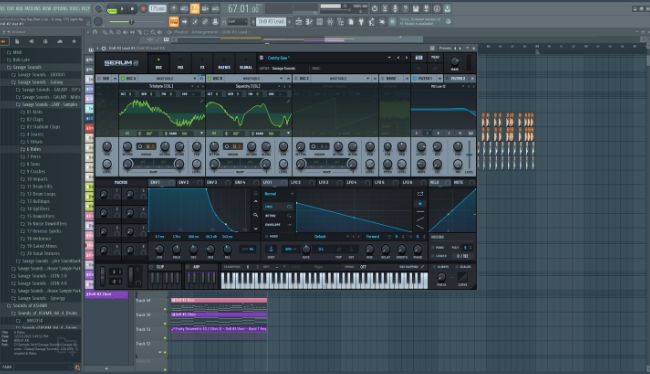Click browser search icon
This screenshot has height=374, width=650.
pyautogui.click(x=77, y=367)
